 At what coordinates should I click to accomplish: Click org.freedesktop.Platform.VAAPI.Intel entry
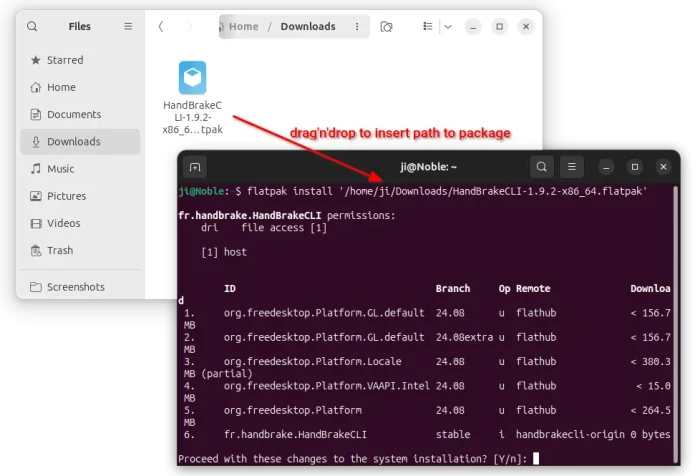[x=326, y=386]
